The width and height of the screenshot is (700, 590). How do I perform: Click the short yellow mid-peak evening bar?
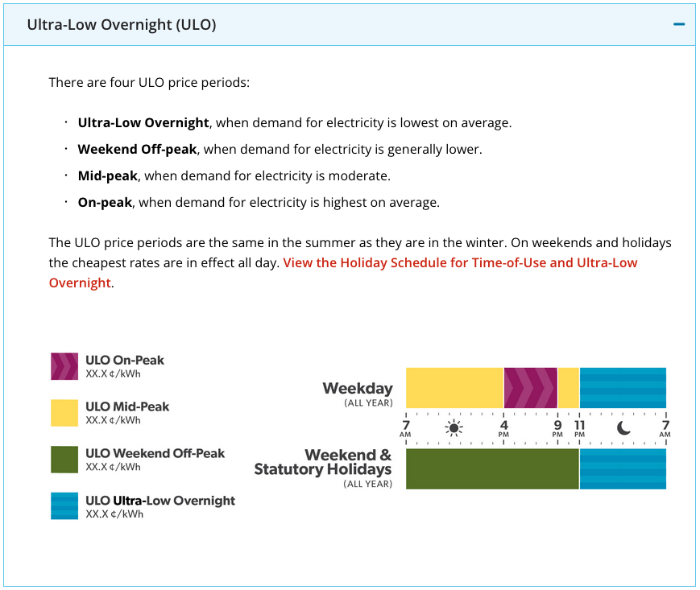coord(568,388)
